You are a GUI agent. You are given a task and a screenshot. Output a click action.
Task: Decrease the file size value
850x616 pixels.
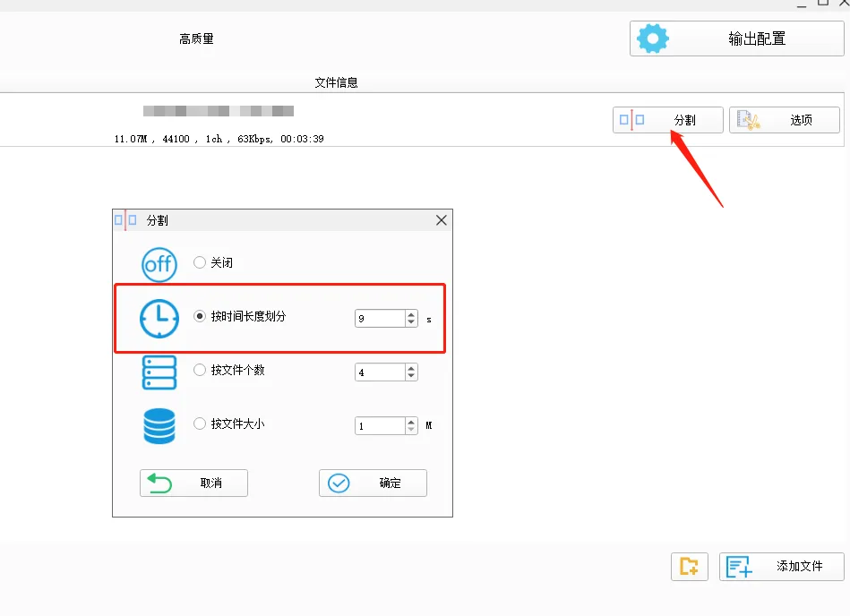click(411, 430)
